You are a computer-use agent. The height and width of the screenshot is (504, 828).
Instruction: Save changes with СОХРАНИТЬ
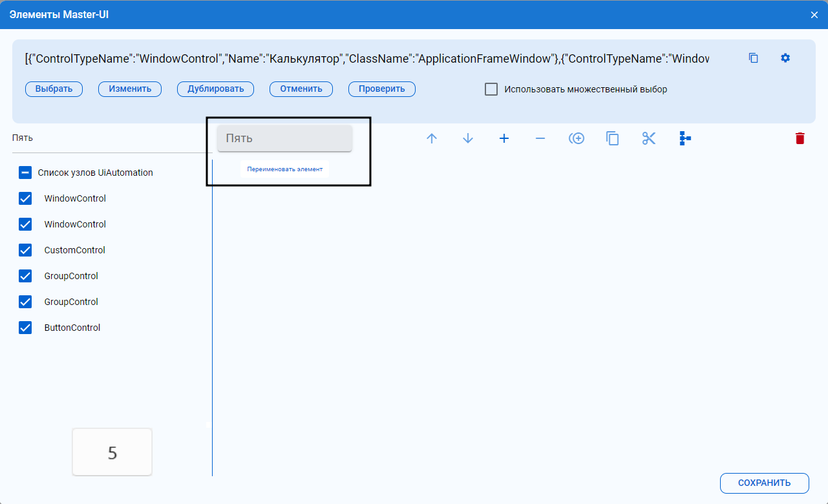[765, 483]
